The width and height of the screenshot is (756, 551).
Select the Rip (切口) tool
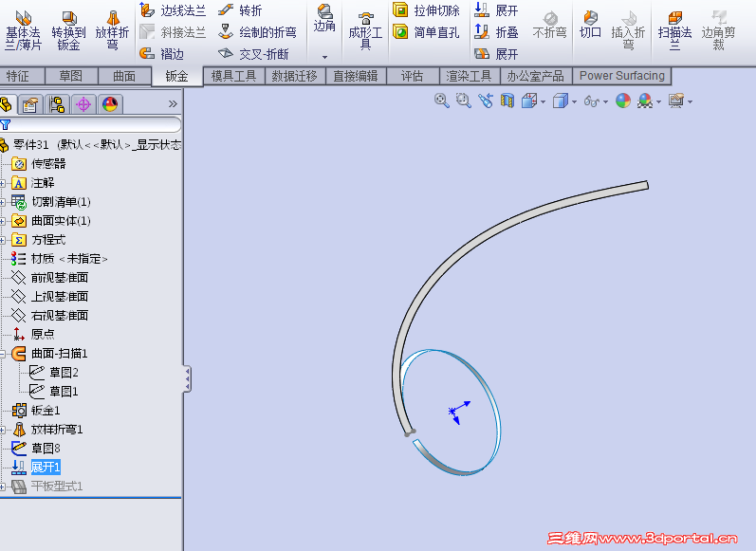tap(590, 26)
